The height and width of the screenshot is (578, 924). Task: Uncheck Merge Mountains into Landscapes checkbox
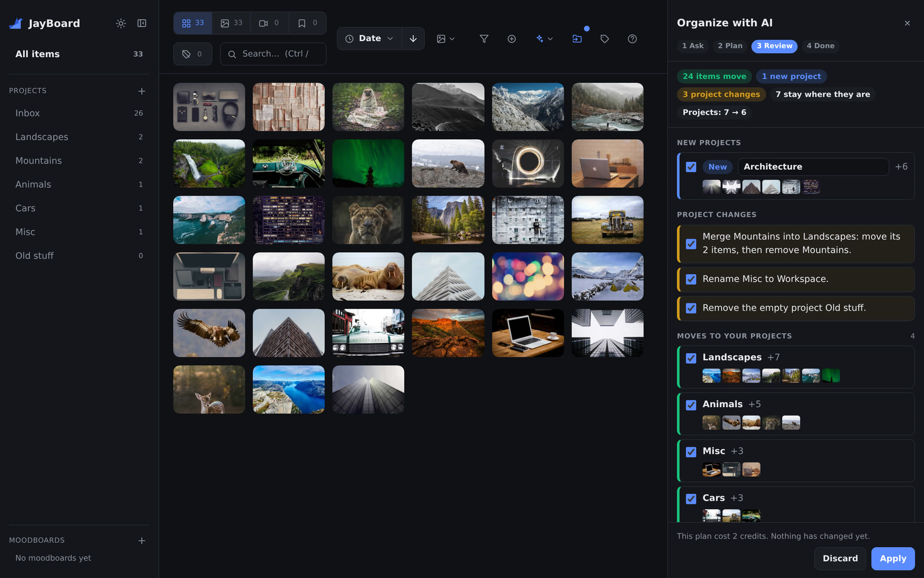pos(691,244)
